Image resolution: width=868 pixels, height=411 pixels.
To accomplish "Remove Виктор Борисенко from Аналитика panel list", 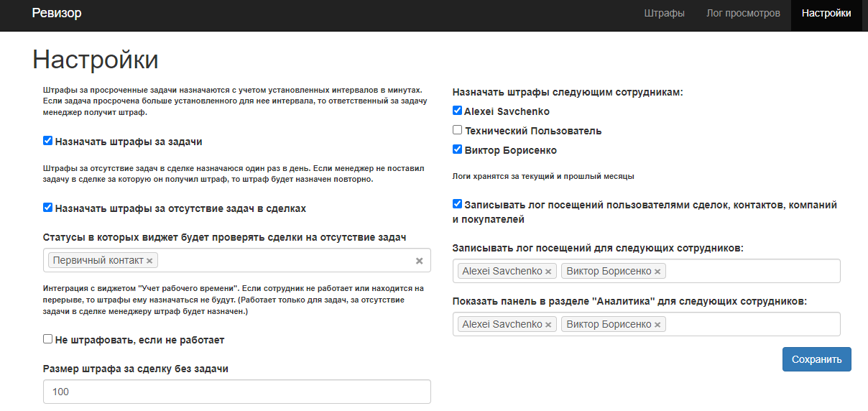I will tap(657, 325).
